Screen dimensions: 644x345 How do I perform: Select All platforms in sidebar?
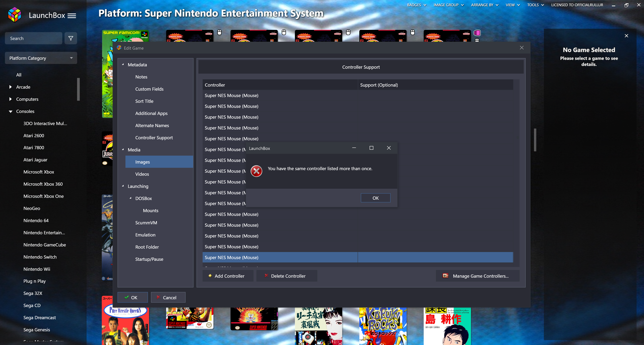click(x=19, y=75)
